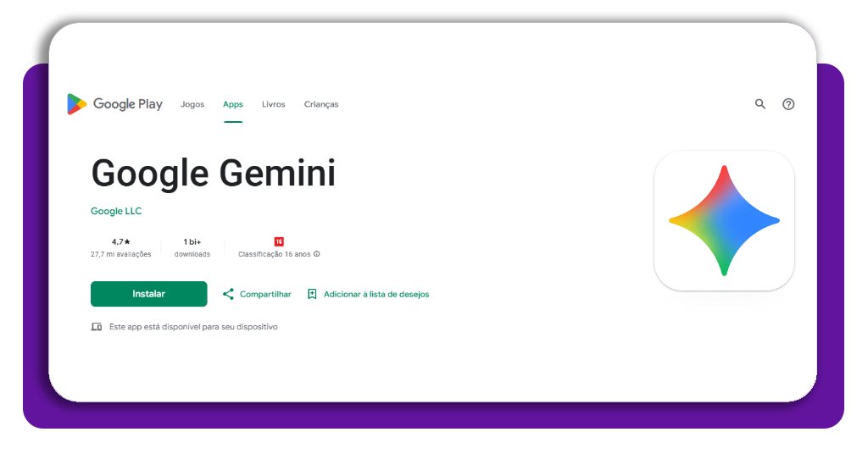Image resolution: width=868 pixels, height=454 pixels.
Task: Click the 27,7 mi avaliações label
Action: coord(121,254)
